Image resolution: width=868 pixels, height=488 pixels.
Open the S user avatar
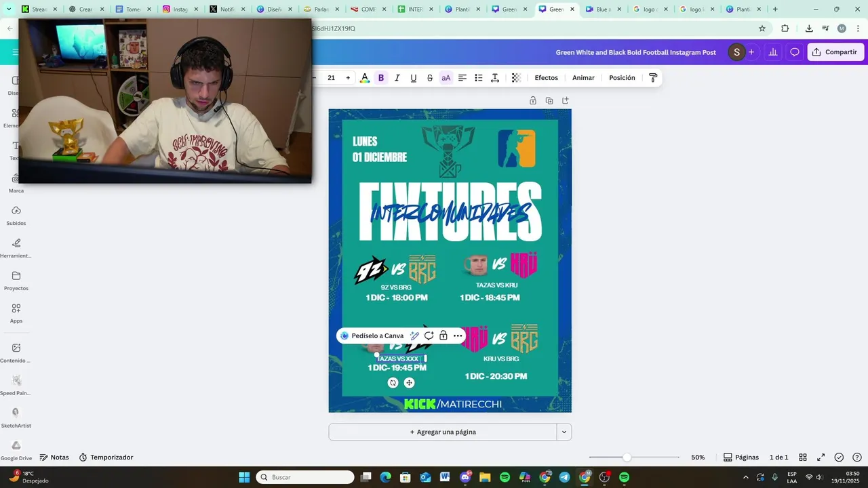736,52
